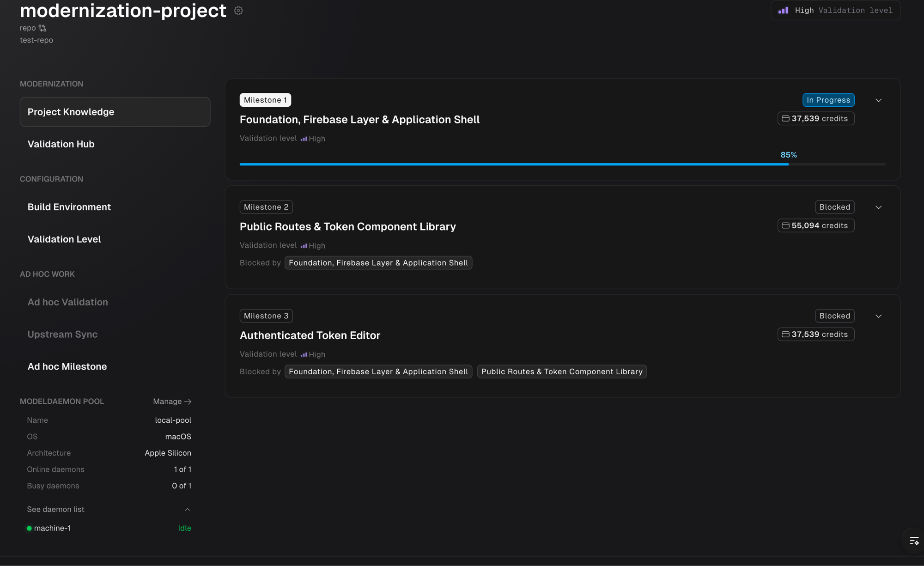This screenshot has width=924, height=566.
Task: Open Project Knowledge section
Action: [x=115, y=112]
